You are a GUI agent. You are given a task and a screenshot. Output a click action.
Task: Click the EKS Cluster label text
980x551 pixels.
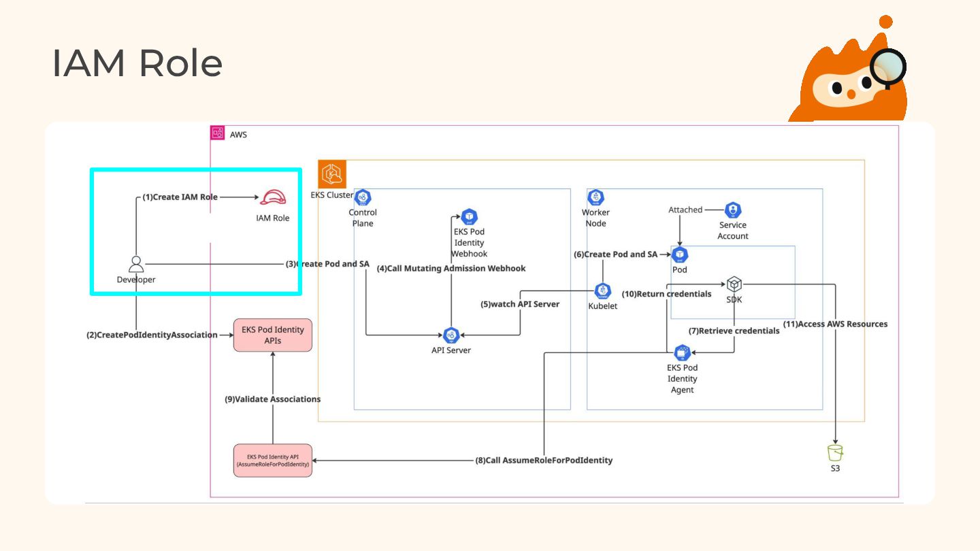(332, 195)
